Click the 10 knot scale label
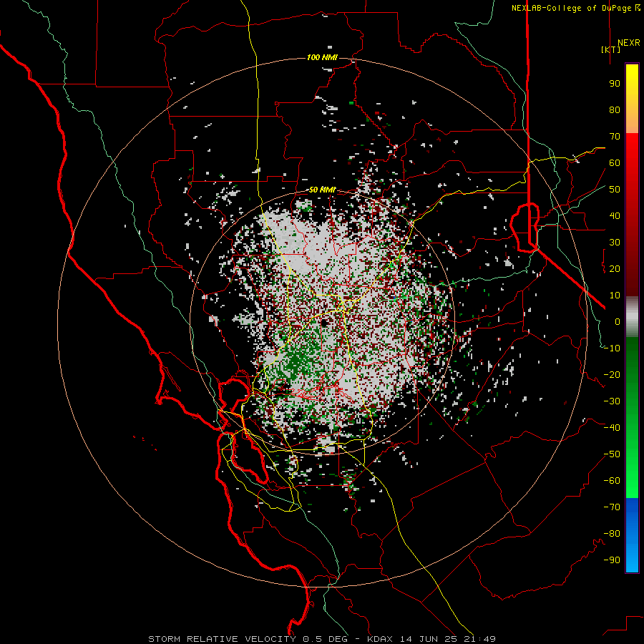644x644 pixels. [615, 296]
